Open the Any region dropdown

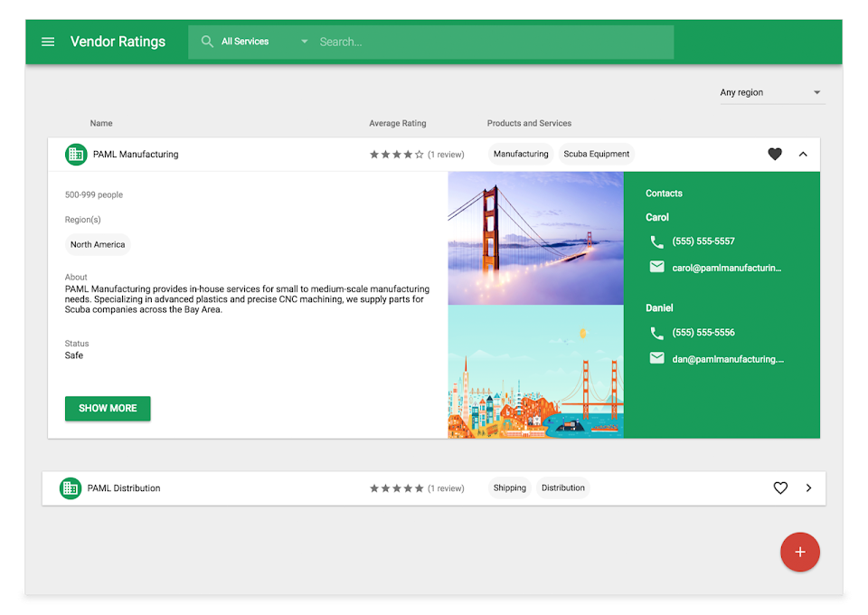click(x=772, y=92)
